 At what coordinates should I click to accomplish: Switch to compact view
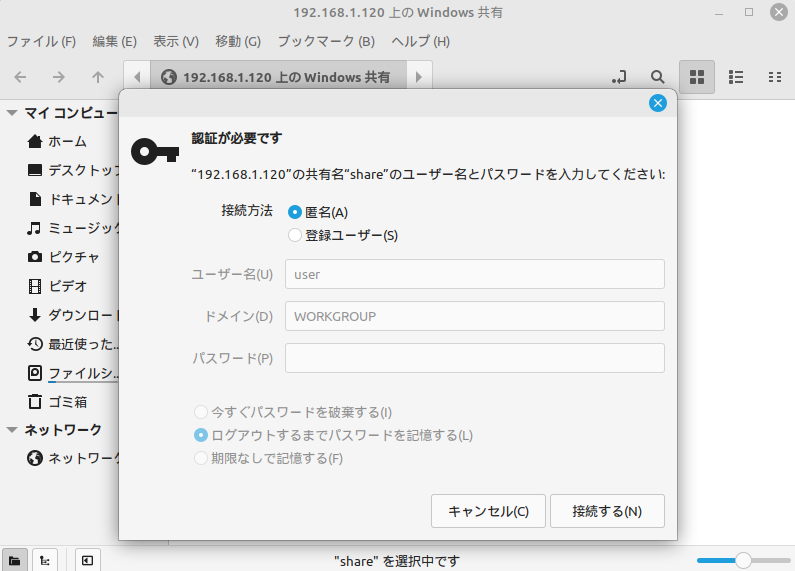pyautogui.click(x=774, y=77)
